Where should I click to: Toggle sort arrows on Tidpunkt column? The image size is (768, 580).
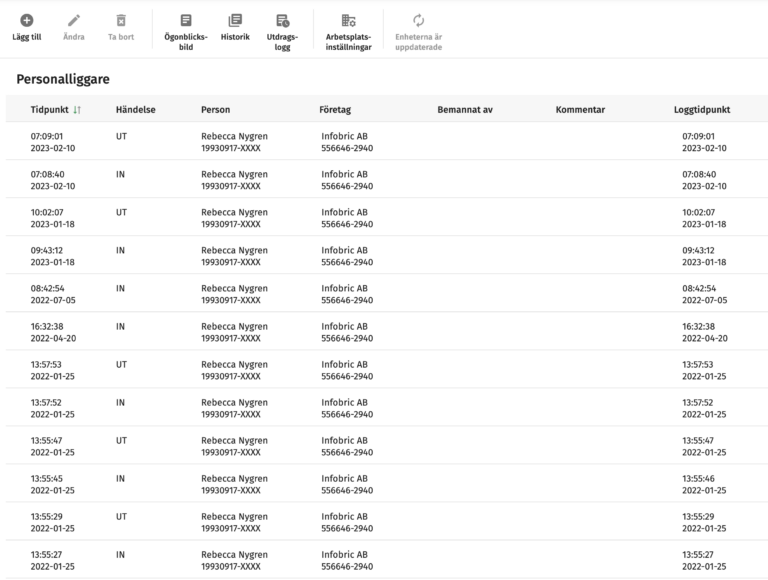77,110
